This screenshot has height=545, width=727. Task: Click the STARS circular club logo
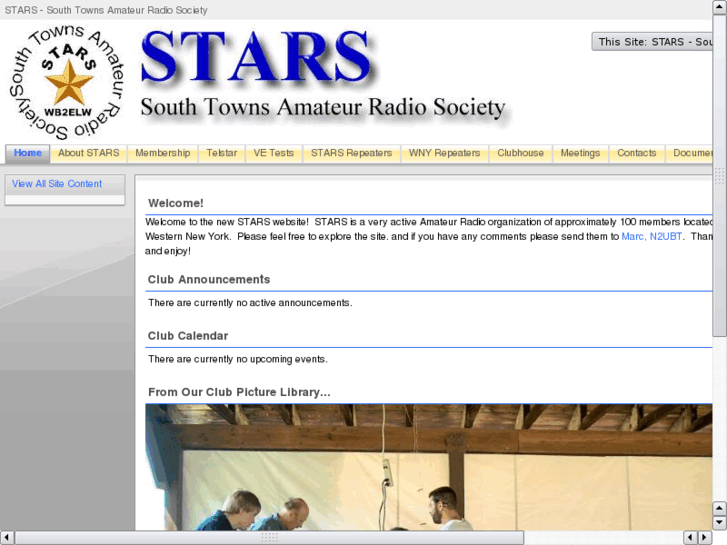tap(68, 83)
